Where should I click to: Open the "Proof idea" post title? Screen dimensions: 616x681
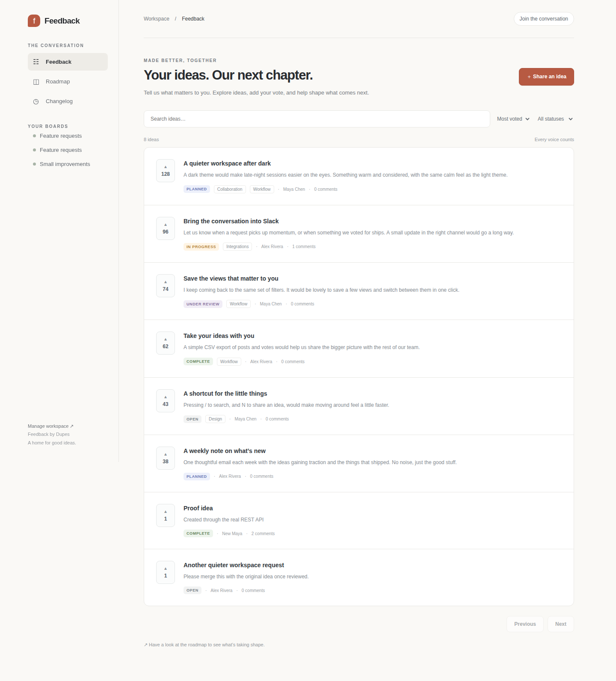click(x=198, y=508)
